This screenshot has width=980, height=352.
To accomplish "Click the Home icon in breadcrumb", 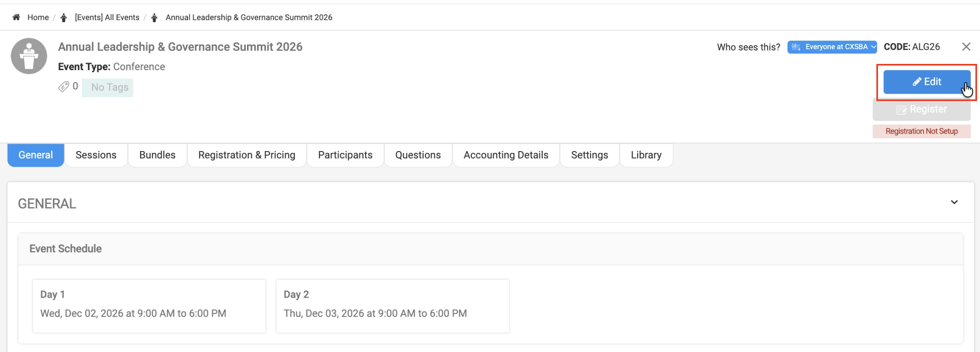I will coord(16,17).
